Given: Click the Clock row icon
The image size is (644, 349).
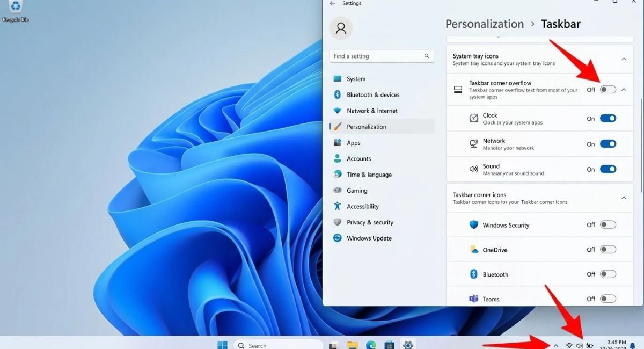Looking at the screenshot, I should tap(474, 118).
